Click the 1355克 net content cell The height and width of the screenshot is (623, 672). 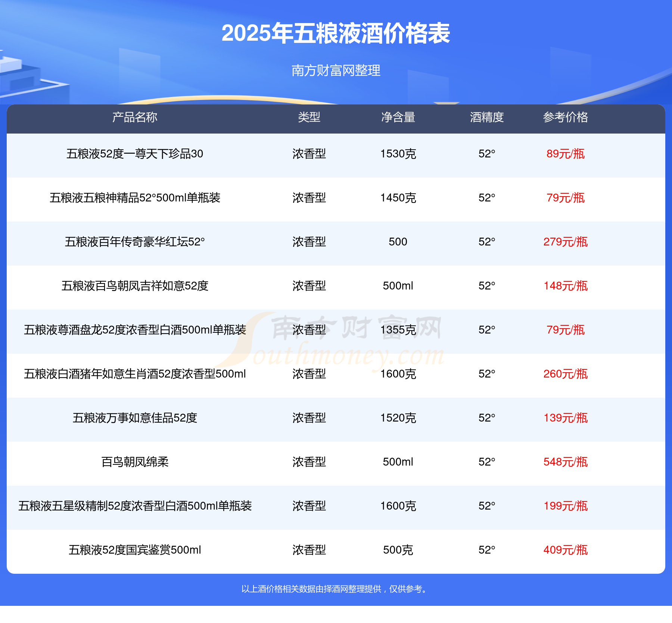click(398, 330)
